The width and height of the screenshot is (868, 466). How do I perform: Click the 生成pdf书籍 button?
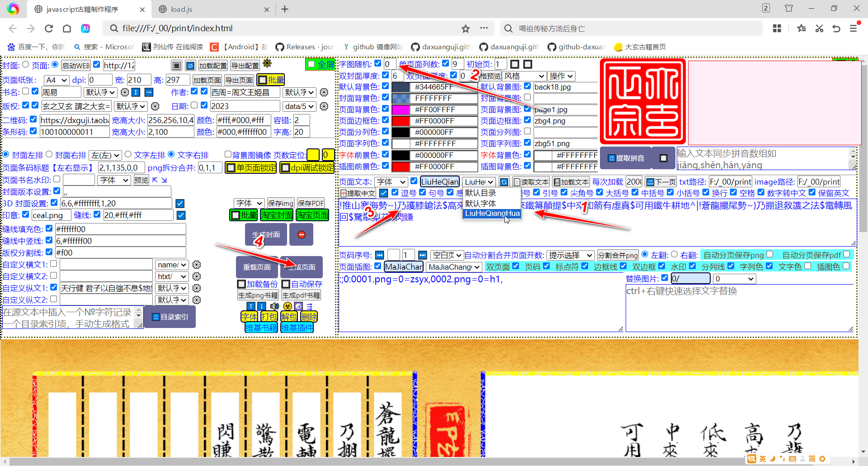(x=301, y=295)
